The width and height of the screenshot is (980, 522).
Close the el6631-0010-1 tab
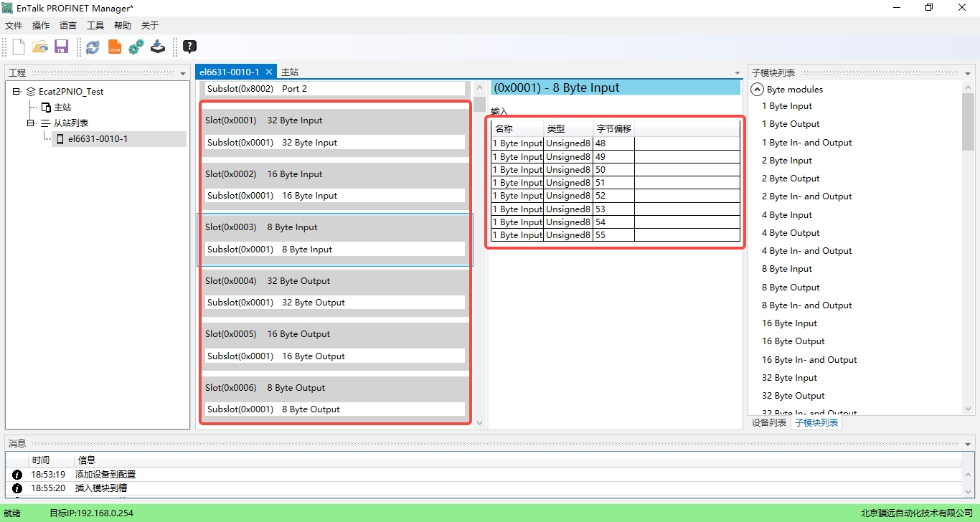click(269, 72)
